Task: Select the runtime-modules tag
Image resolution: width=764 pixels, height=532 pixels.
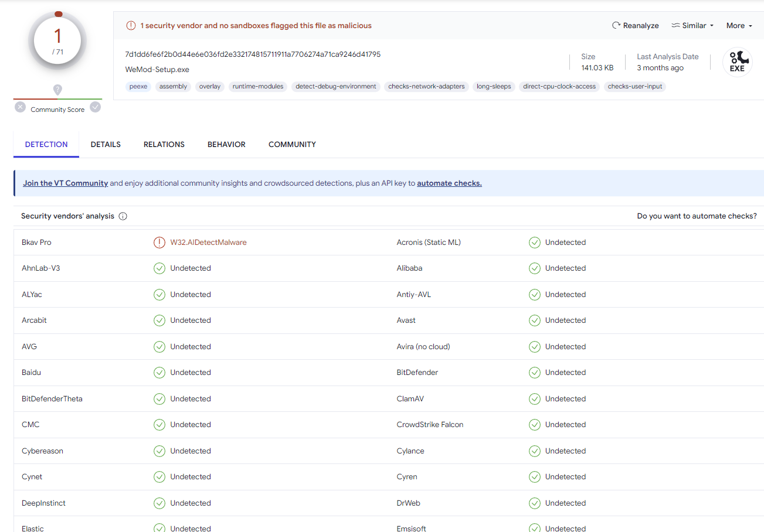Action: click(258, 87)
